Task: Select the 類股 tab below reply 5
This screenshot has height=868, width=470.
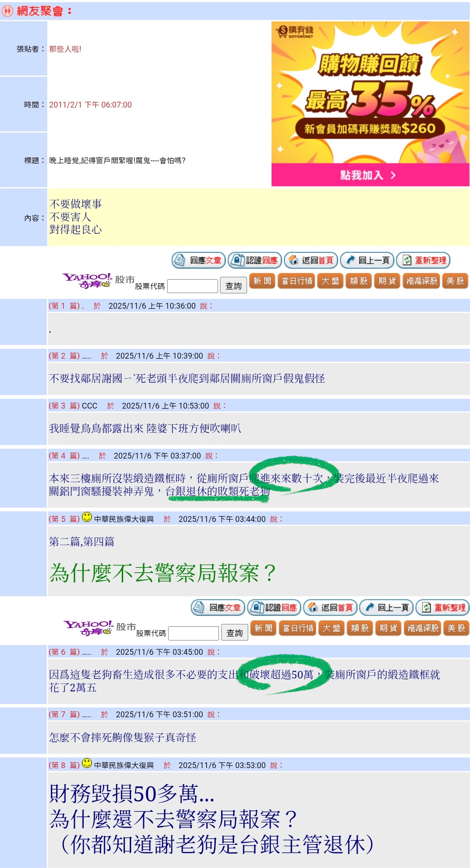Action: pos(360,628)
